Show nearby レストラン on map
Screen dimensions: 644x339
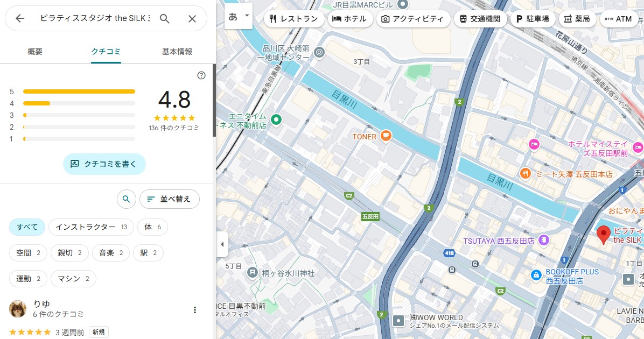coord(294,19)
